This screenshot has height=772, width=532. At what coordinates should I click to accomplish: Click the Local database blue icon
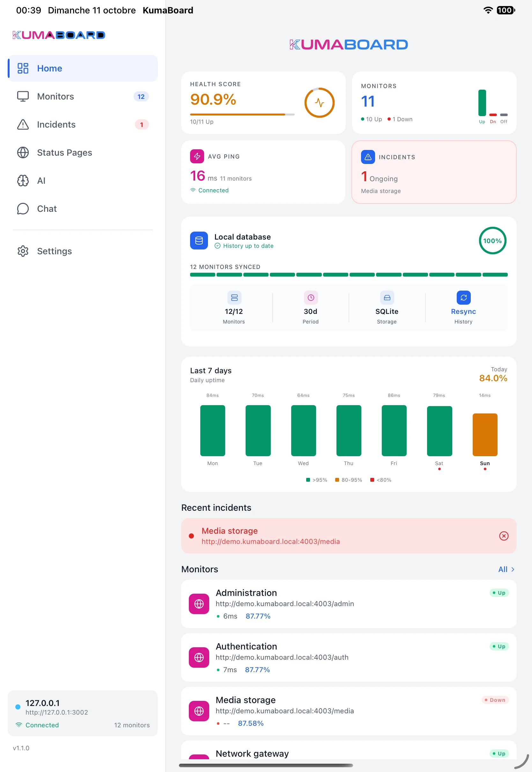(199, 240)
